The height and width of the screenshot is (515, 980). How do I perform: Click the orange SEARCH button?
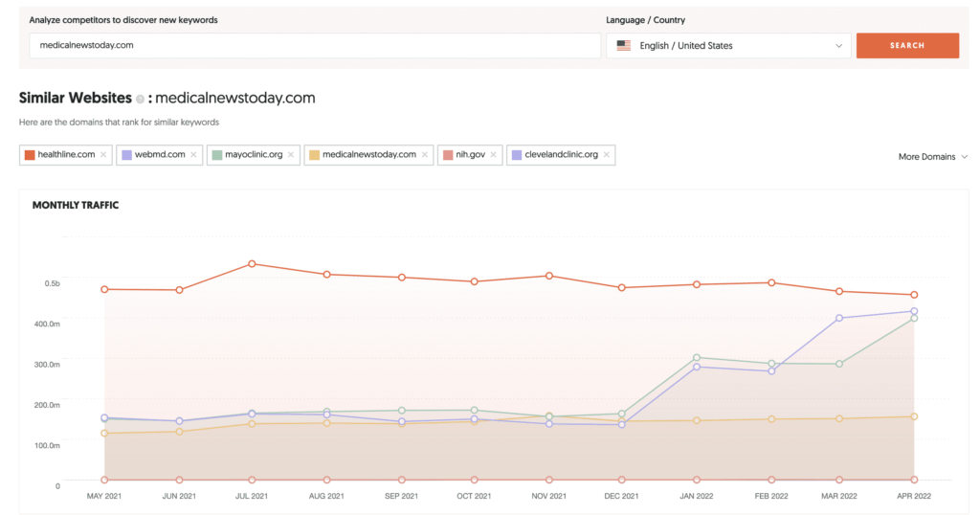coord(907,46)
